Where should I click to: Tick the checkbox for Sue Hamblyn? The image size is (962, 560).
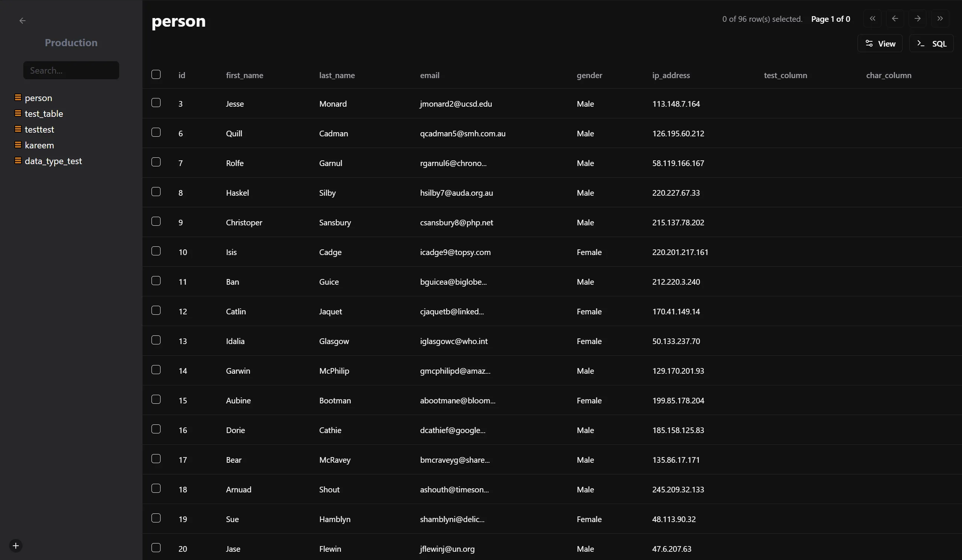click(156, 518)
